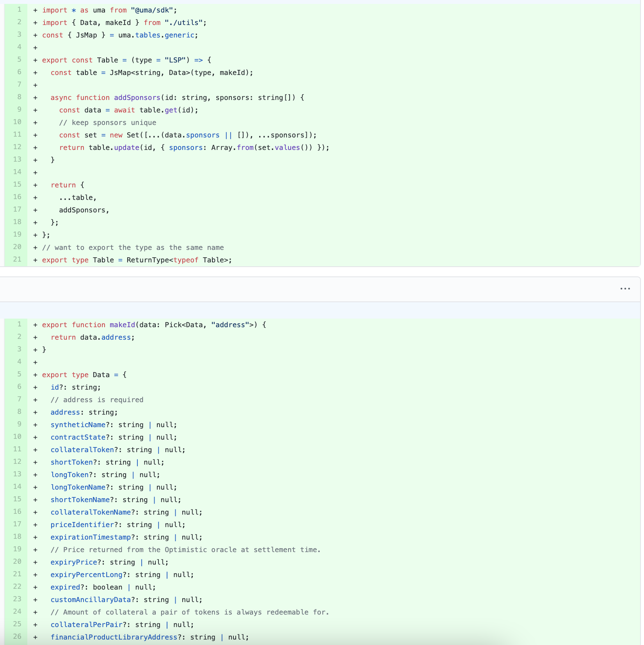Select the contractState field line

tap(114, 437)
